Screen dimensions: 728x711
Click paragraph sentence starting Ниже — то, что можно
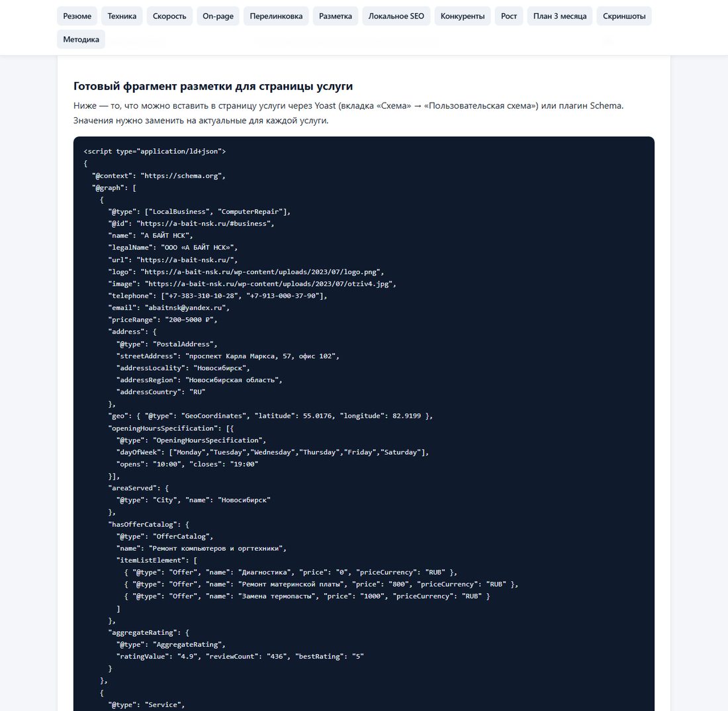click(x=348, y=106)
